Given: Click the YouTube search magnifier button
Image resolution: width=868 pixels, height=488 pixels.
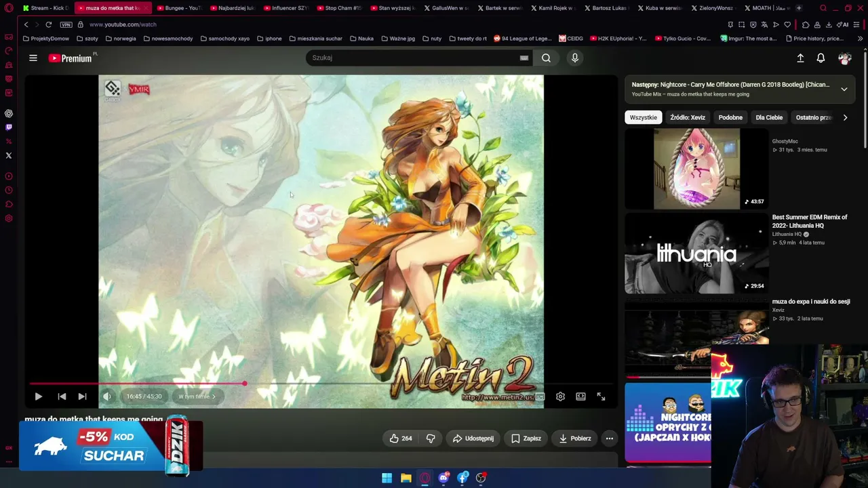Looking at the screenshot, I should pyautogui.click(x=546, y=58).
